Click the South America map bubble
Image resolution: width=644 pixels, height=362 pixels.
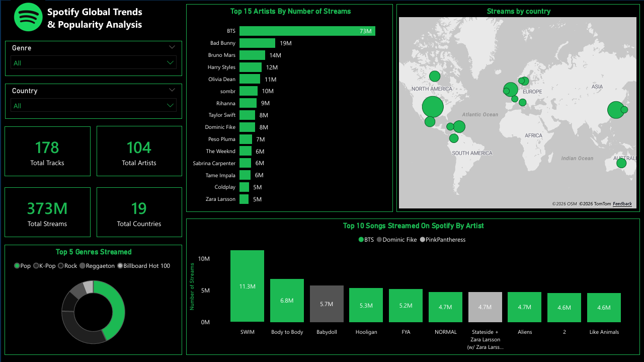tap(454, 138)
